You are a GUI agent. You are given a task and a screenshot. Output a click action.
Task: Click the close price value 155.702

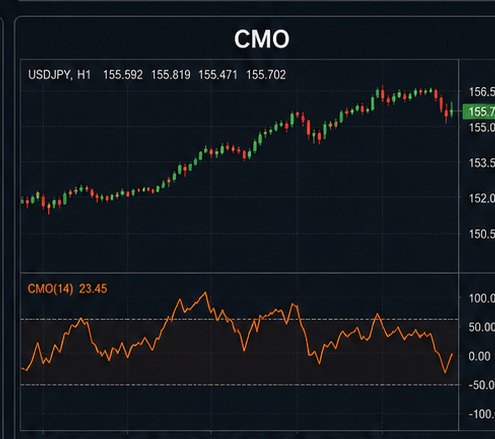click(x=266, y=75)
